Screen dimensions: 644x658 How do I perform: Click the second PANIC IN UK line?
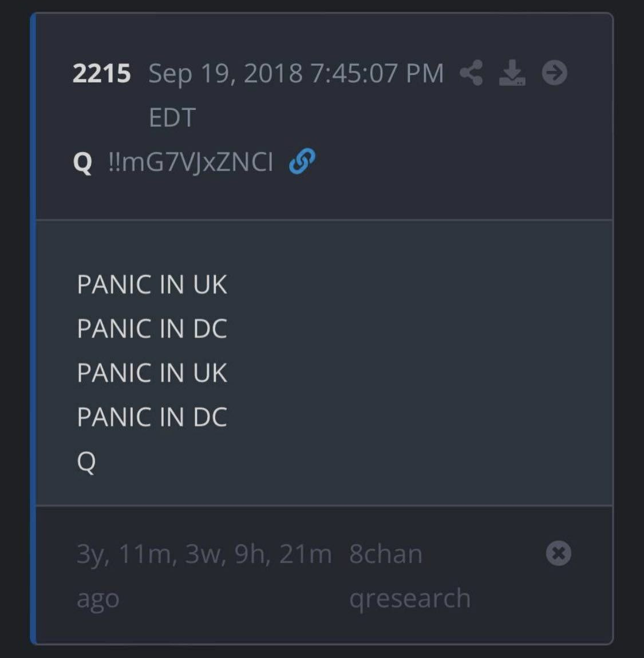(152, 373)
